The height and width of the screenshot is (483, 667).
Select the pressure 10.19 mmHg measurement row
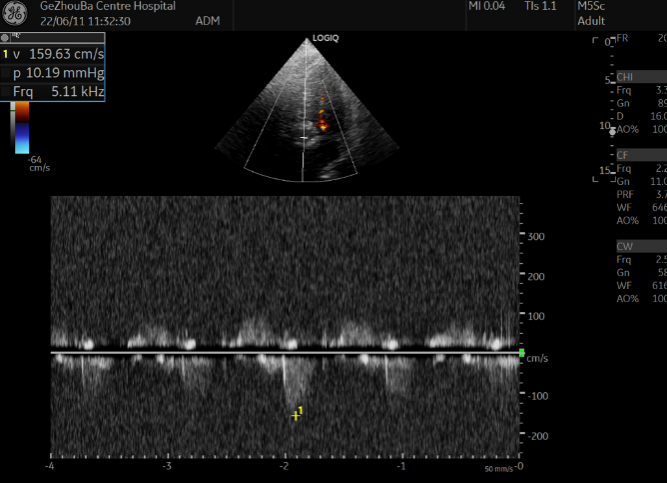pyautogui.click(x=55, y=73)
